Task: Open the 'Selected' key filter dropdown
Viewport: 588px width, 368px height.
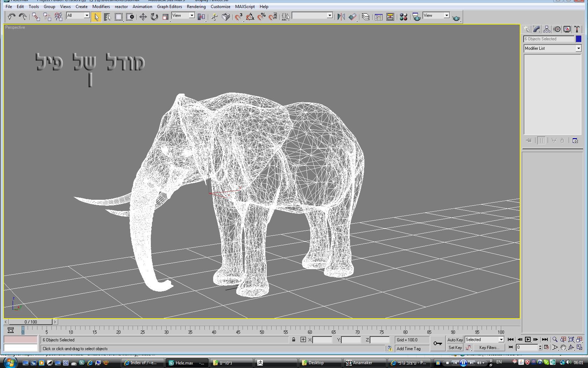Action: point(501,340)
